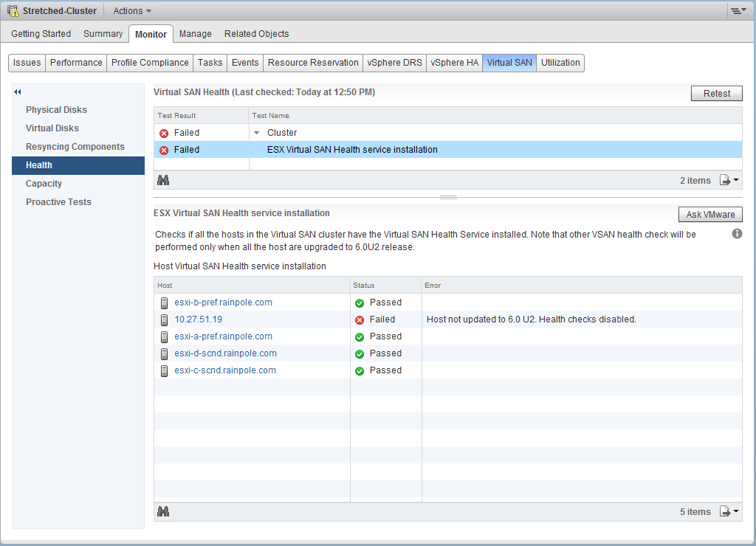Screen dimensions: 756x546
Task: Click the info icon beside health description
Action: point(737,234)
